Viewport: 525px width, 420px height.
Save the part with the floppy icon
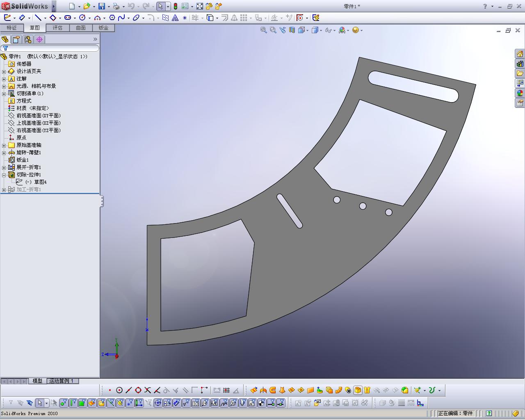click(x=102, y=6)
